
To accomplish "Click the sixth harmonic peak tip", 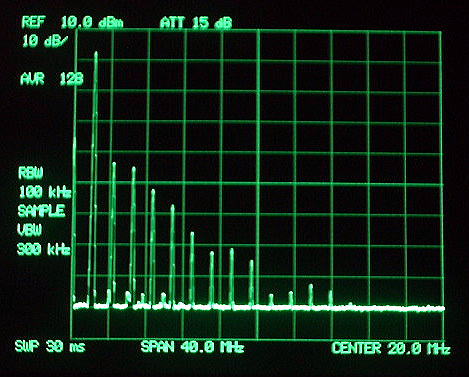I will click(x=192, y=234).
